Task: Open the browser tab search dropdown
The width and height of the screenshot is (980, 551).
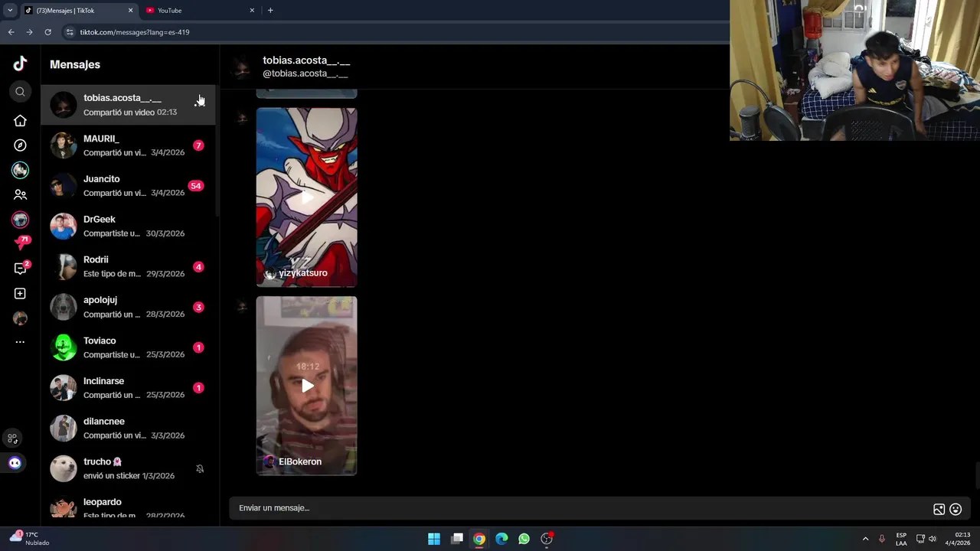Action: (9, 10)
